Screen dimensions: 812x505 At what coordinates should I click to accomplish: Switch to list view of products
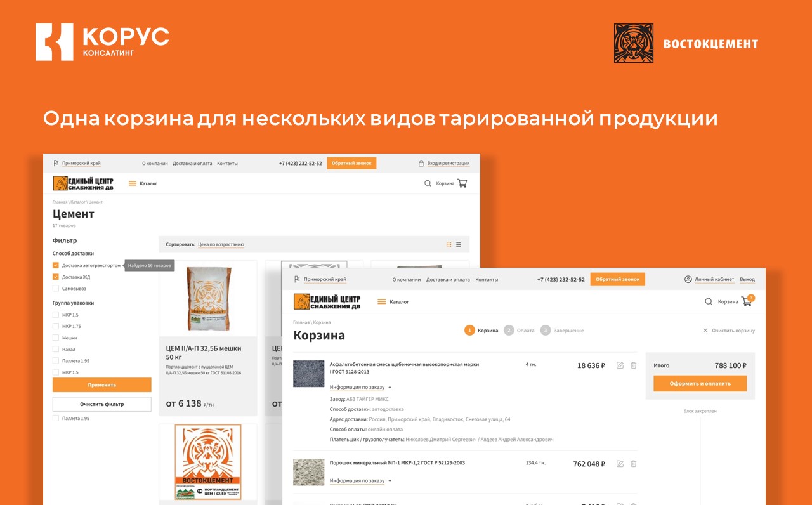click(459, 244)
